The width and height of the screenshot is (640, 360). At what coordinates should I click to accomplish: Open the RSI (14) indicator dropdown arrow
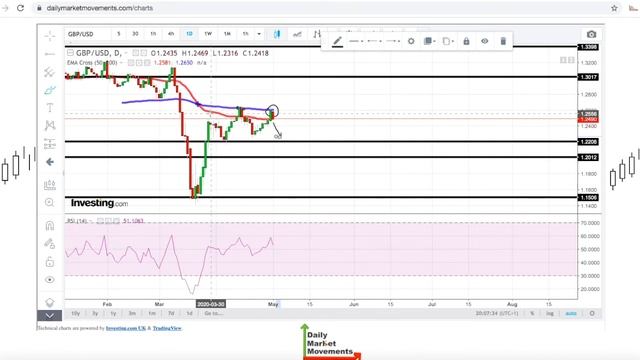[x=91, y=221]
